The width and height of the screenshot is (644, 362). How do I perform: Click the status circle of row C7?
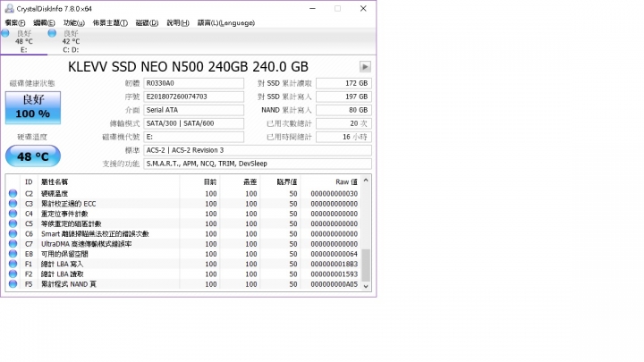13,244
